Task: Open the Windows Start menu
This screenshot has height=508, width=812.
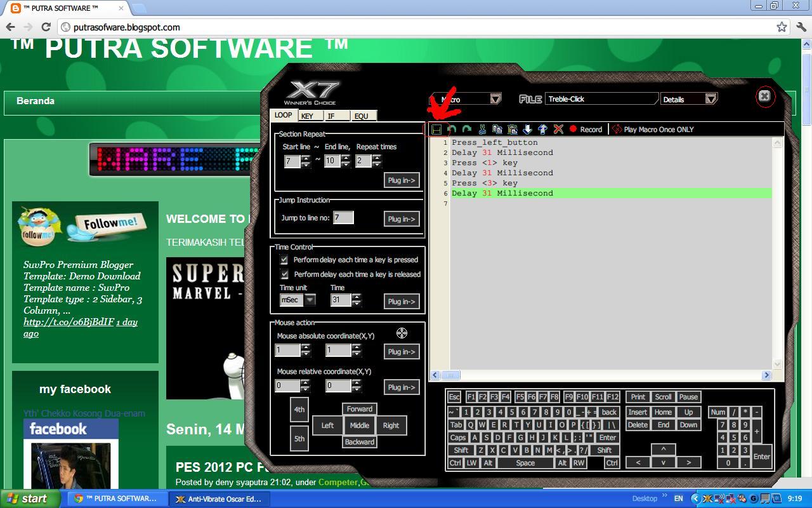Action: click(30, 498)
